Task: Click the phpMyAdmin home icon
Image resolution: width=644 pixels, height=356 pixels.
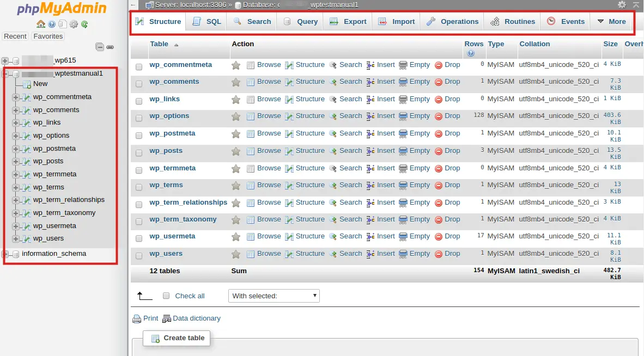Action: (x=41, y=24)
